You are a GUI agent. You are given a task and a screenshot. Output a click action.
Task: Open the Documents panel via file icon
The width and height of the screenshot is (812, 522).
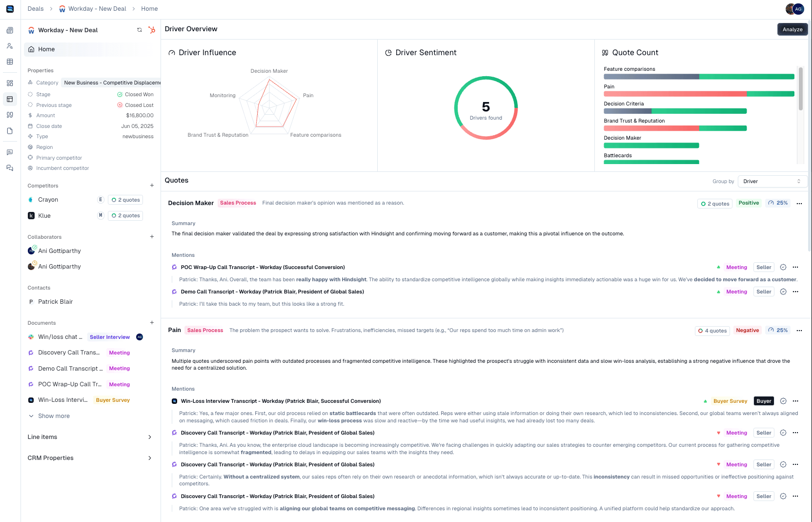pos(10,131)
